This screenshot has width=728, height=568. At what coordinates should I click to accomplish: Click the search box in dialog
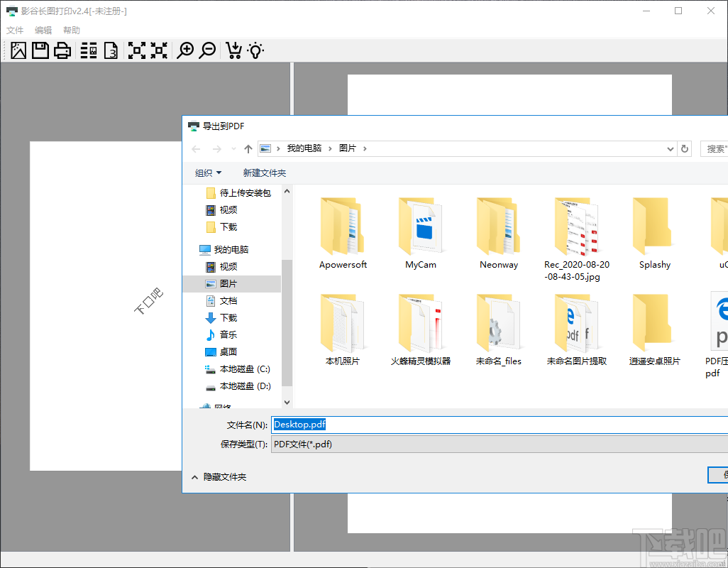[x=714, y=148]
